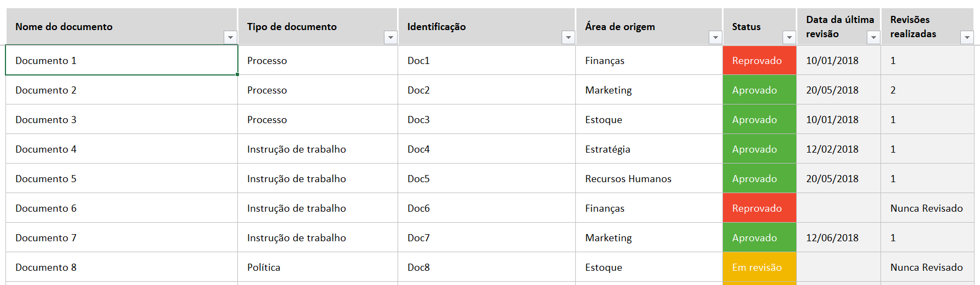Click the Recursos Humanos cell
Image resolution: width=980 pixels, height=285 pixels.
(649, 178)
